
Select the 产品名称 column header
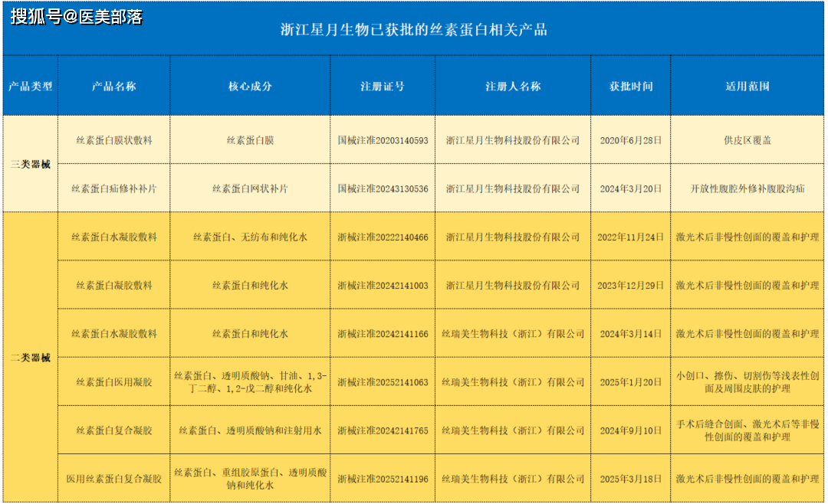[x=114, y=86]
